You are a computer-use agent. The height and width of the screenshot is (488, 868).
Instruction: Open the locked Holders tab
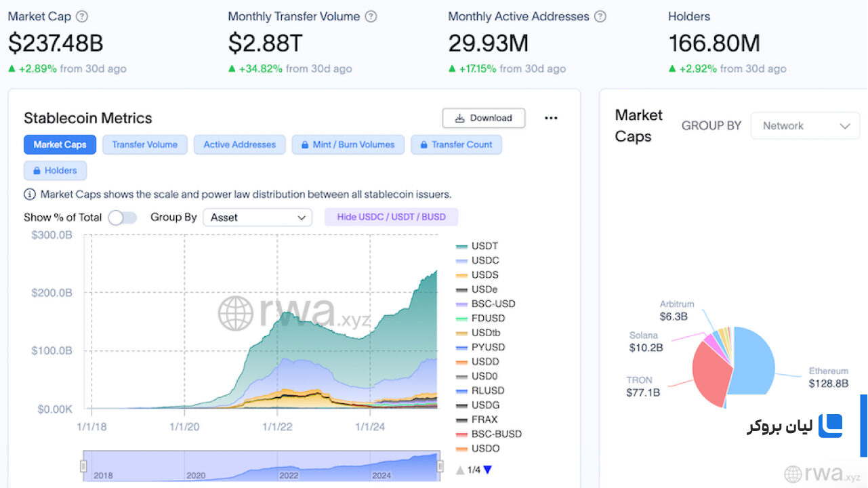click(x=55, y=170)
